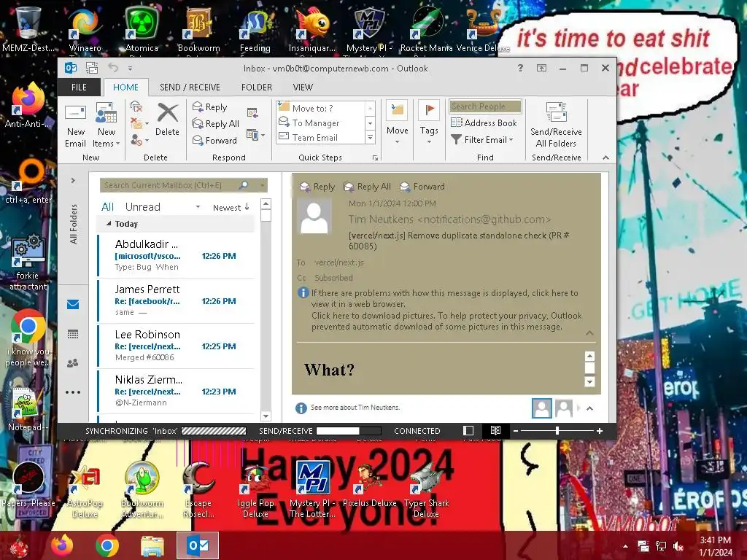
Task: Open the Move dropdown
Action: click(x=398, y=122)
